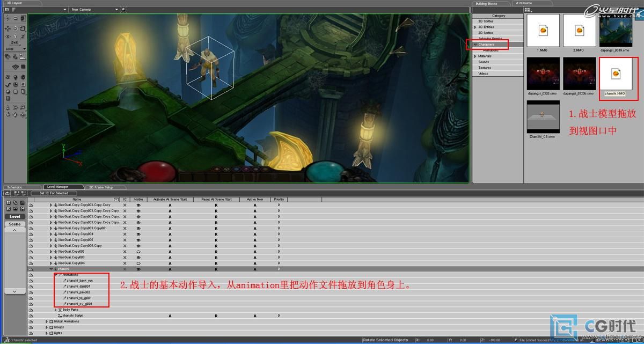
Task: Lock transforms to the Y axis
Action: (15, 36)
